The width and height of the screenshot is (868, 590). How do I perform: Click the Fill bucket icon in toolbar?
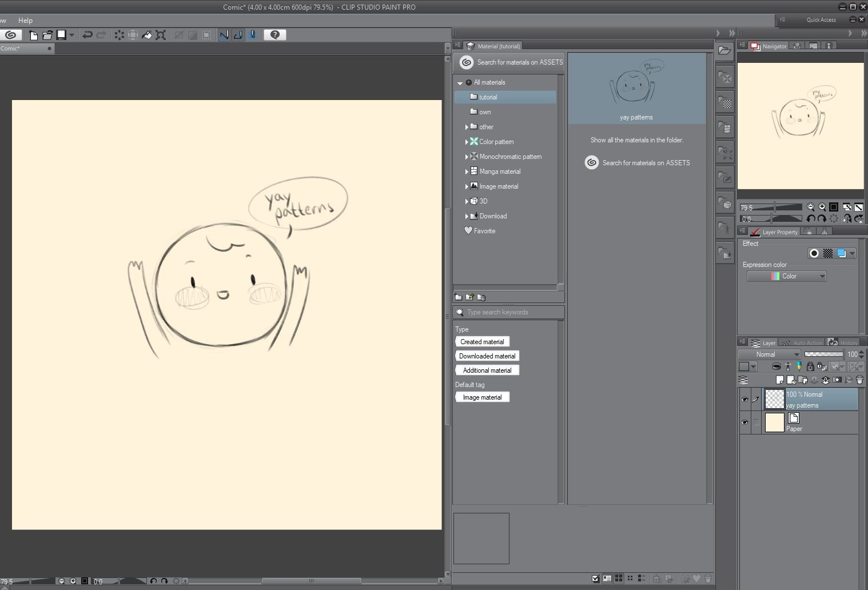147,35
